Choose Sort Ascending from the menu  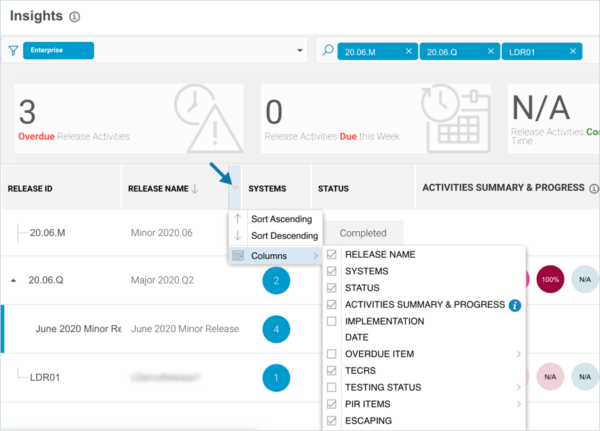point(281,218)
